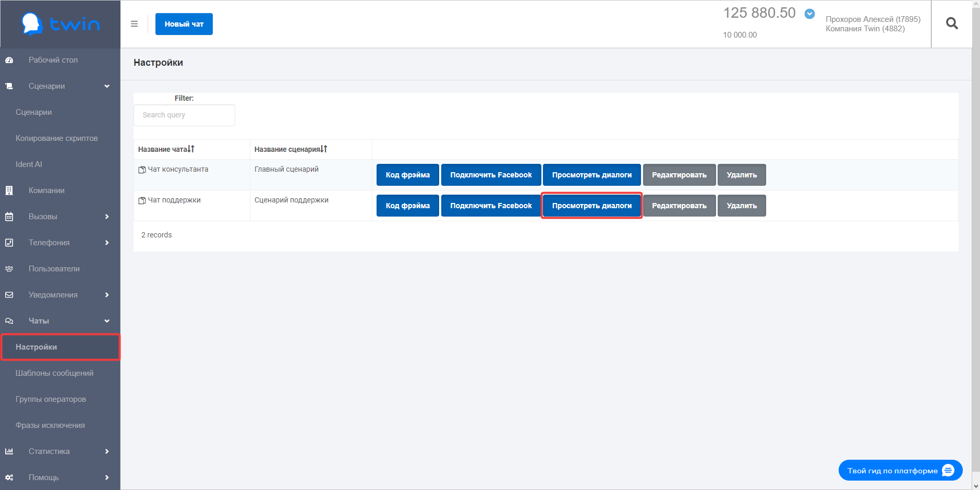Click the page vertical scrollbar
Image resolution: width=980 pixels, height=490 pixels.
point(976,240)
